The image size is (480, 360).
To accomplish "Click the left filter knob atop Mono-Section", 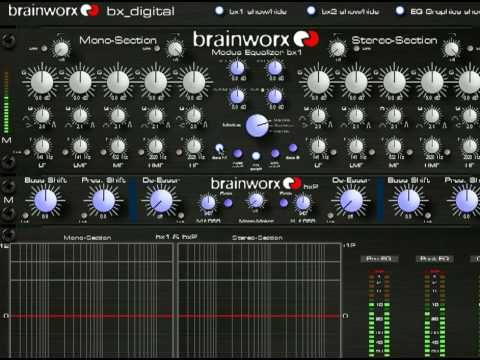I will pos(61,49).
